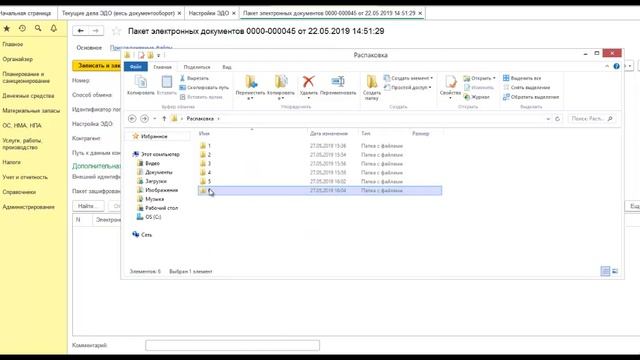The width and height of the screenshot is (640, 360).
Task: Open the File (Файл) ribbon tab
Action: pyautogui.click(x=136, y=67)
